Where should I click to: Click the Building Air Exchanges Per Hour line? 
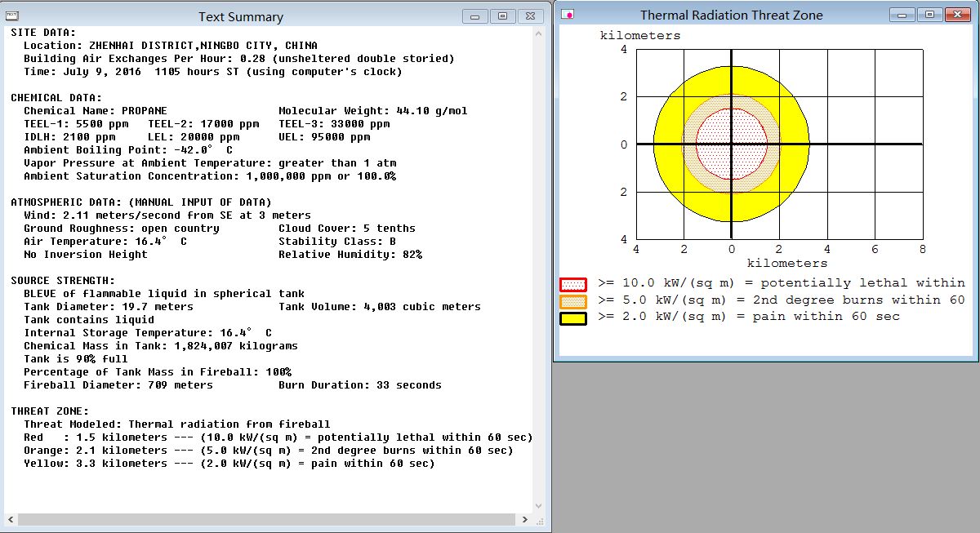click(x=239, y=59)
